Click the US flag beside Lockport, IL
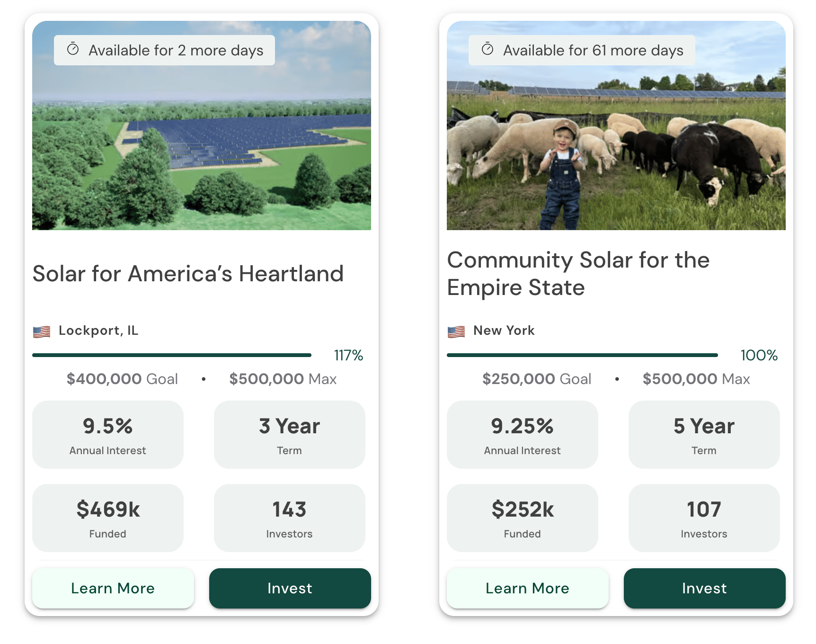 (x=42, y=331)
